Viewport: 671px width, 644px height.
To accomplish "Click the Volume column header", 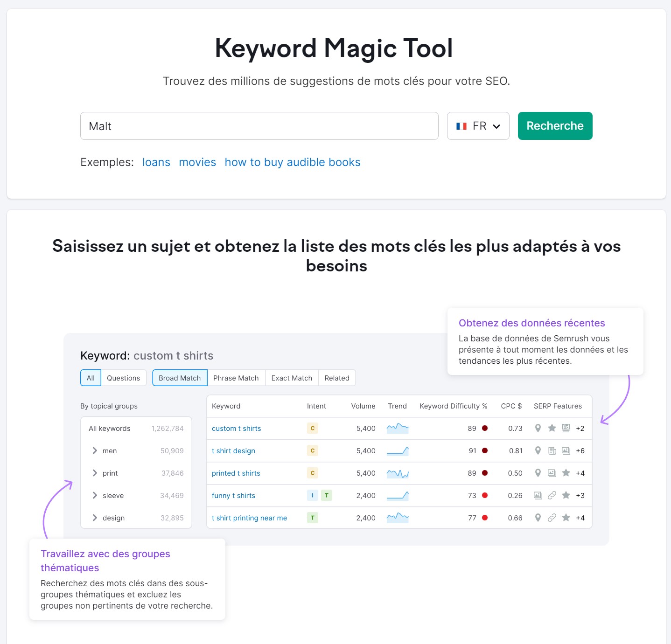I will [x=363, y=406].
